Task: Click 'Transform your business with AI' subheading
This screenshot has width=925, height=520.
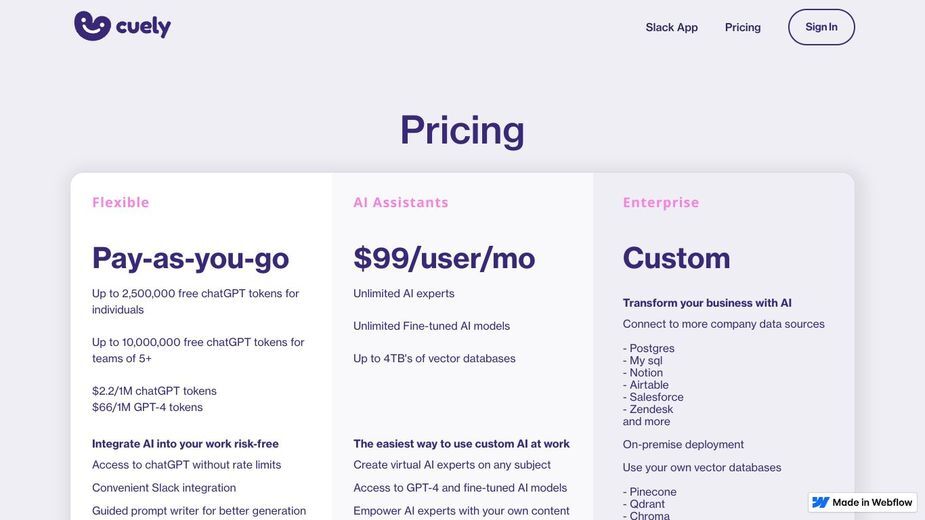Action: 707,303
